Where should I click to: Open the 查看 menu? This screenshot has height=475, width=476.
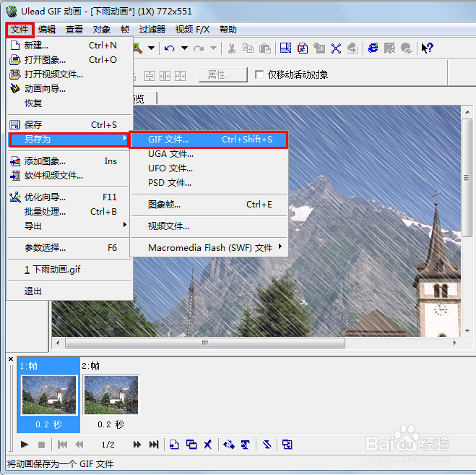[x=74, y=30]
